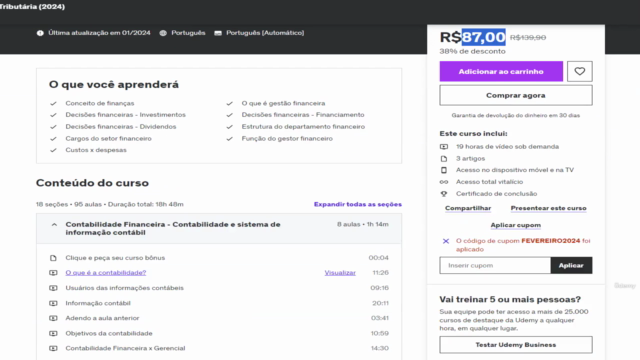Click the FEVEREIRO2024 coupon code text
This screenshot has height=360, width=640.
click(551, 241)
